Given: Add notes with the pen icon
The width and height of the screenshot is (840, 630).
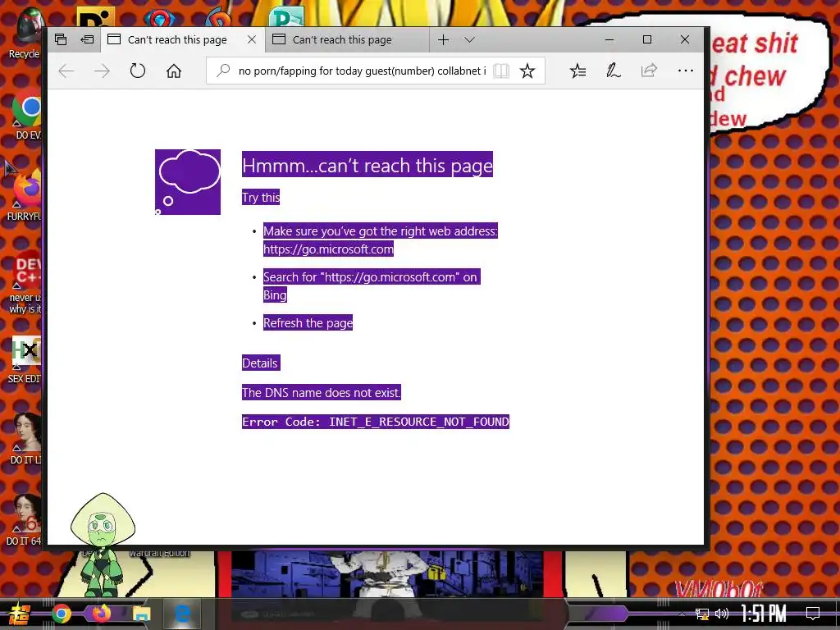Looking at the screenshot, I should [614, 71].
